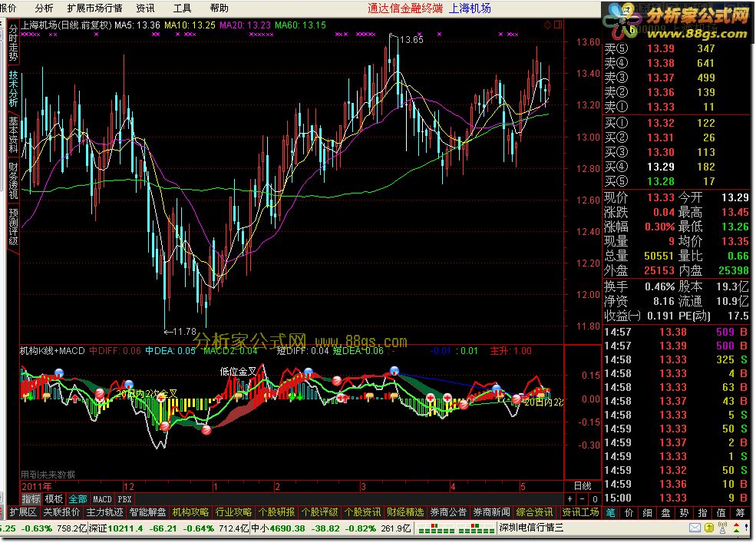Select the 细 tab in right panel
This screenshot has height=543, width=756.
click(647, 512)
